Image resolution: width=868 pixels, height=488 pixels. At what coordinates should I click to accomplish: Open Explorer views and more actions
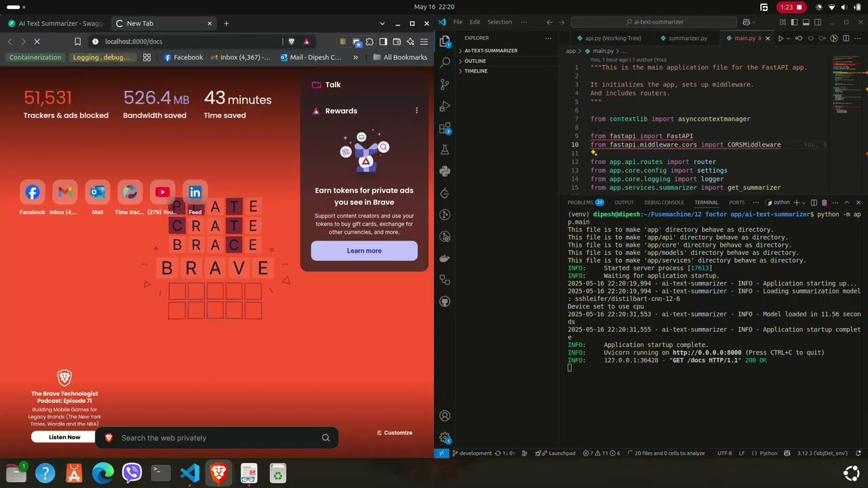[549, 38]
